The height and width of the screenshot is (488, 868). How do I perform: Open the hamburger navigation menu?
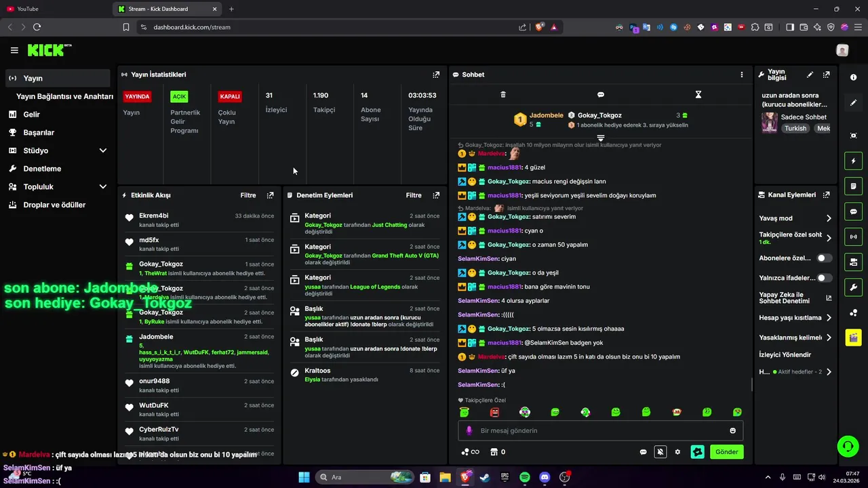[x=14, y=50]
